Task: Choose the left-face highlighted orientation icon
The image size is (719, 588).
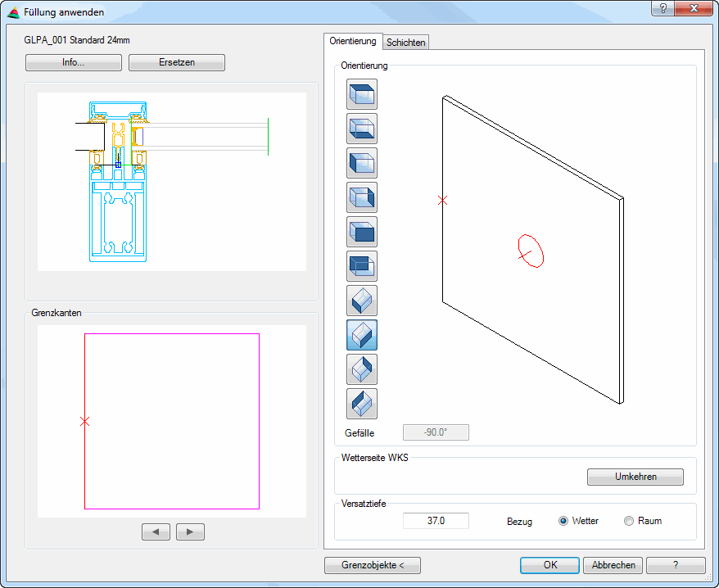Action: click(362, 163)
